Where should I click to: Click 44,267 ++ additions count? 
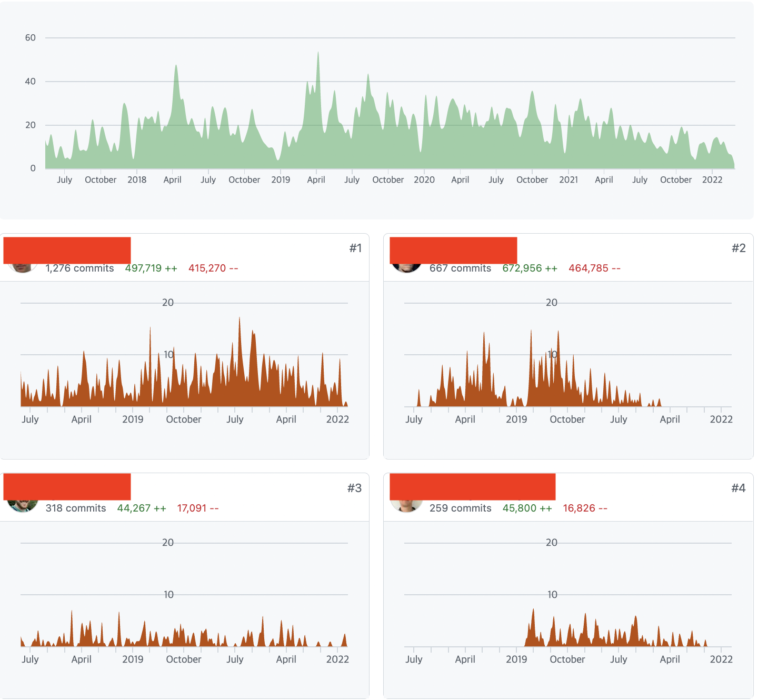pos(142,508)
